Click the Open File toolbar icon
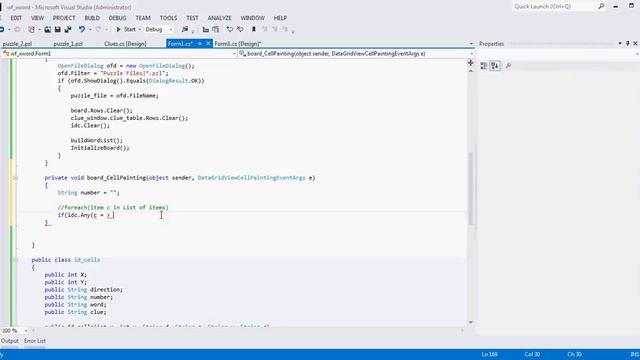This screenshot has width=640, height=360. pos(48,29)
